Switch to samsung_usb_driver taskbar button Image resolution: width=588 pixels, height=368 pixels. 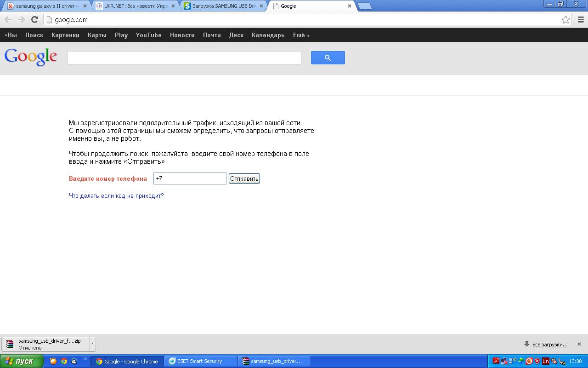(x=274, y=361)
